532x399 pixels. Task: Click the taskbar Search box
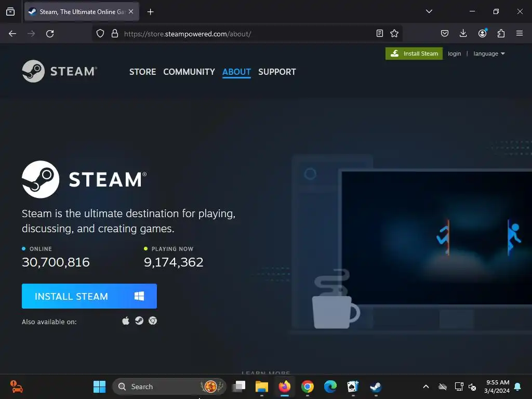(x=169, y=387)
